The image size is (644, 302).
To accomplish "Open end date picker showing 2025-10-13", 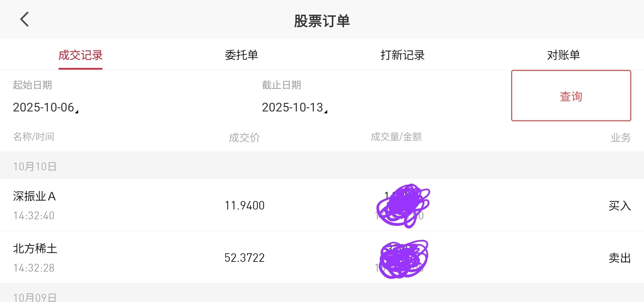I will 294,107.
